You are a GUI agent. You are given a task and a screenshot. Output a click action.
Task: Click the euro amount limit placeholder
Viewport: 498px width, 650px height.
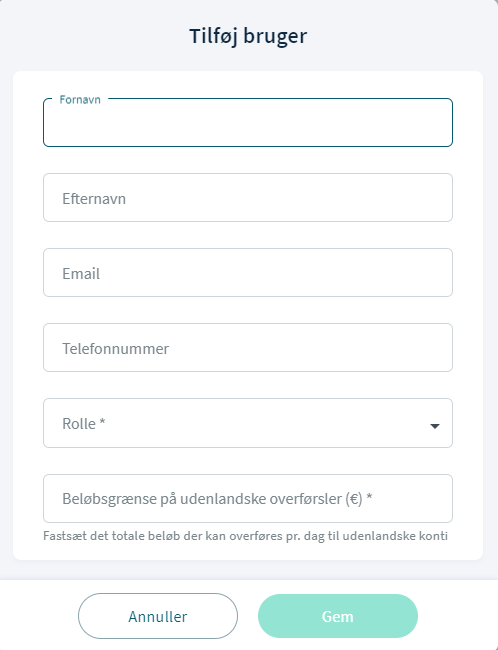coord(217,499)
